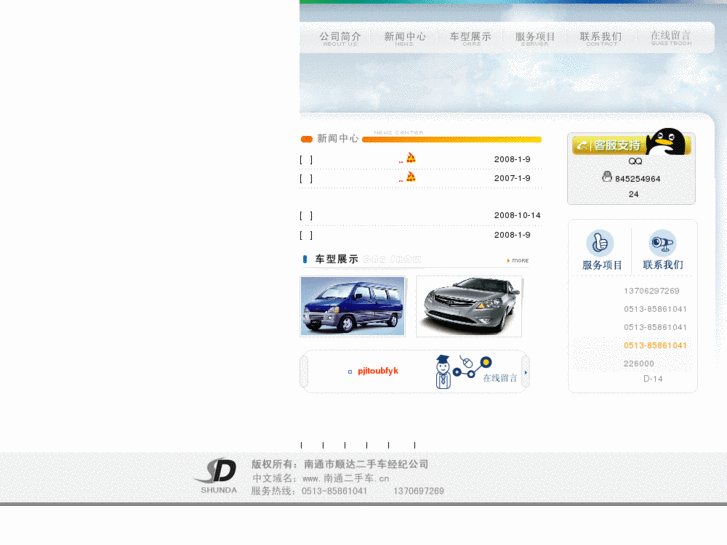Click the orange bullet beside 新闻中心 heading

click(x=307, y=139)
